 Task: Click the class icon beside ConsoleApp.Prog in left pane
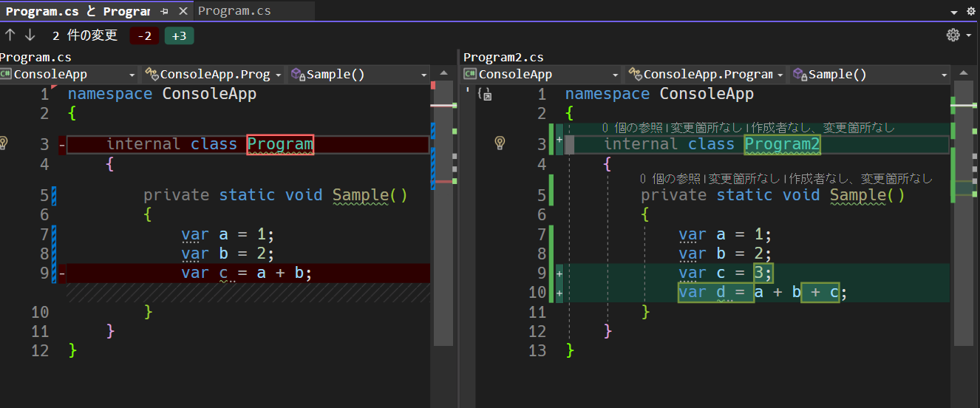[x=152, y=74]
